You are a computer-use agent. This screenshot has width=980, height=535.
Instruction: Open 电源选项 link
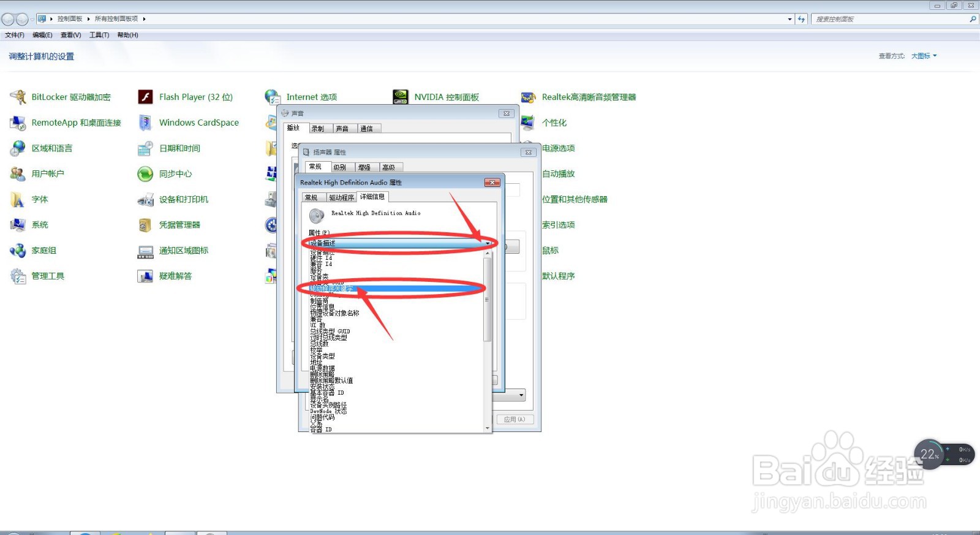click(559, 148)
